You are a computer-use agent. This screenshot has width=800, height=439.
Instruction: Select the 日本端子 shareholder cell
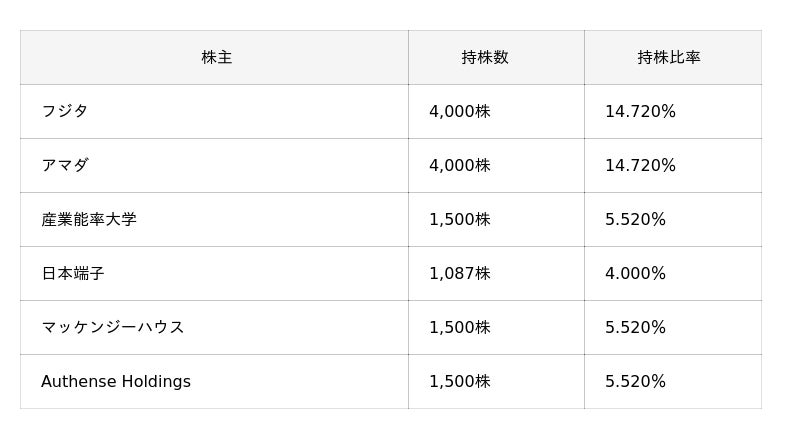pos(73,274)
